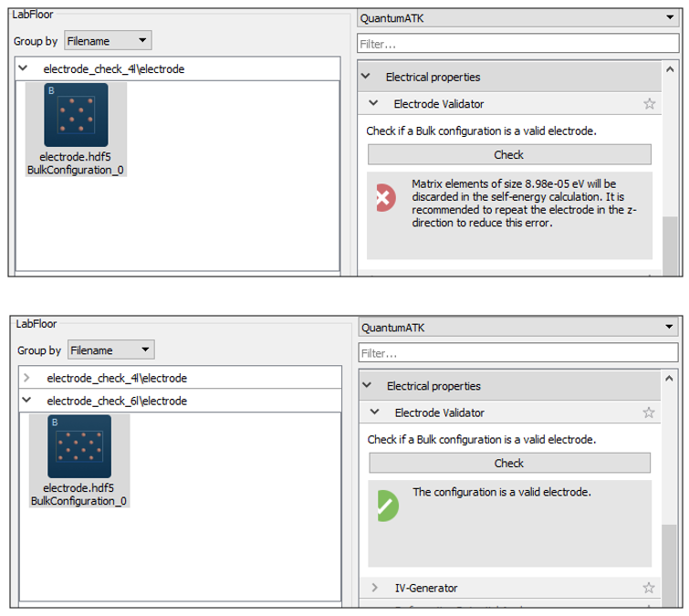This screenshot has height=616, width=689.
Task: Collapse Electrical properties section in the bottom panel
Action: 367,385
